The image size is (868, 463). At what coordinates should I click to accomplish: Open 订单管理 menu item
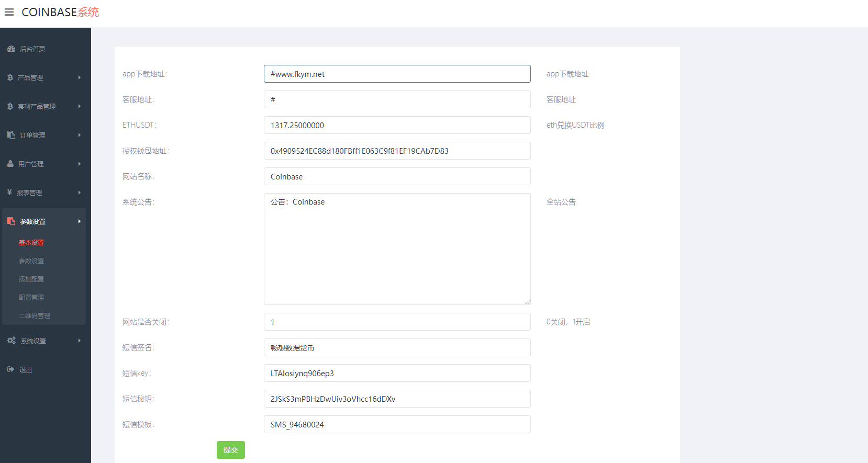(x=32, y=135)
